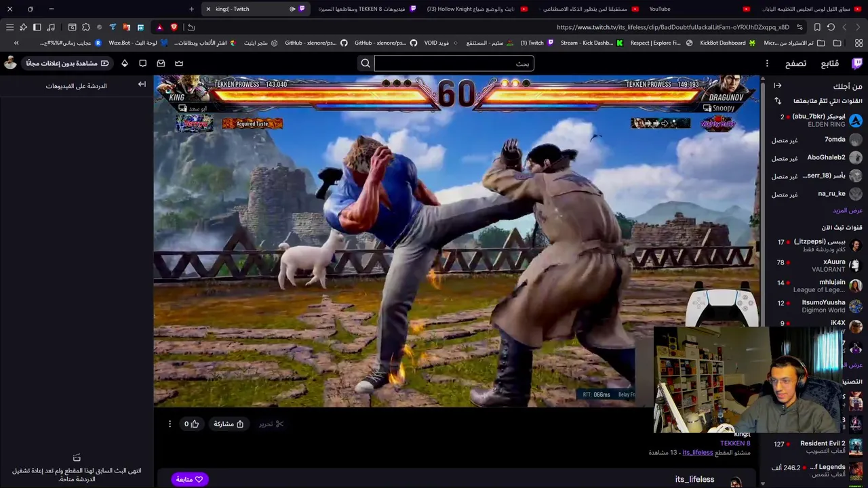
Task: Click the browser address bar URL
Action: pos(673,27)
